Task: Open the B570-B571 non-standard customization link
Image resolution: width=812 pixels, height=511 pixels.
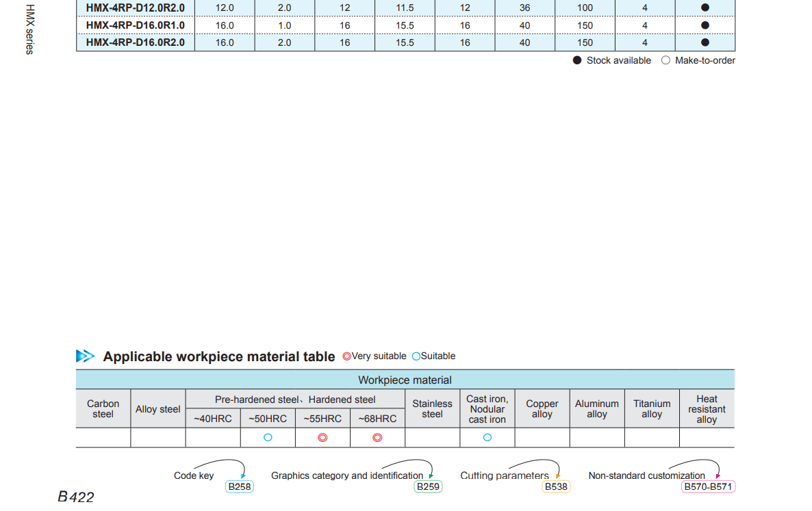Action: 708,487
